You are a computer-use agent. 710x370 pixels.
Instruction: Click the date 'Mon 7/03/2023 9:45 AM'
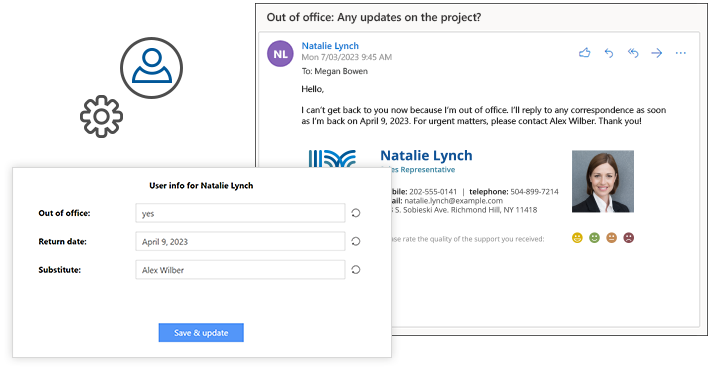click(347, 57)
